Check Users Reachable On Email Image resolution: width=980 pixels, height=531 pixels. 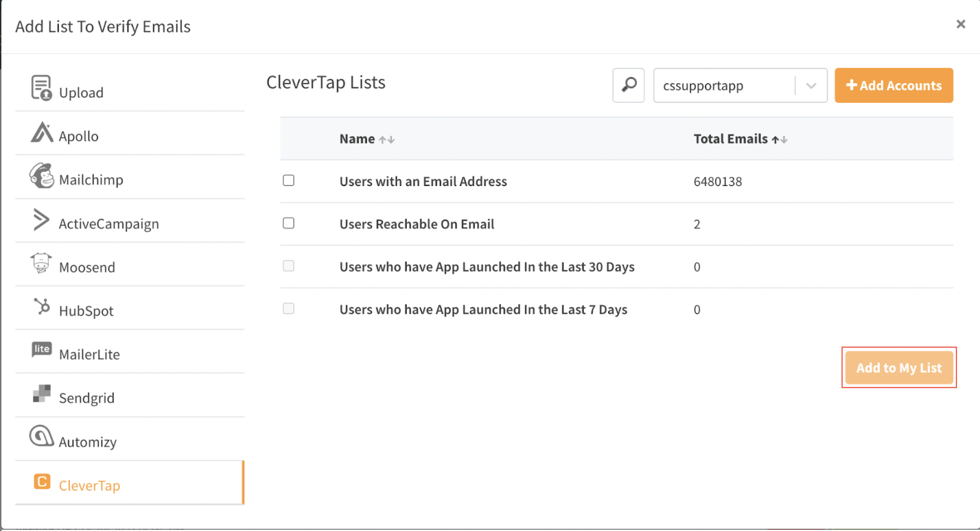pos(288,223)
